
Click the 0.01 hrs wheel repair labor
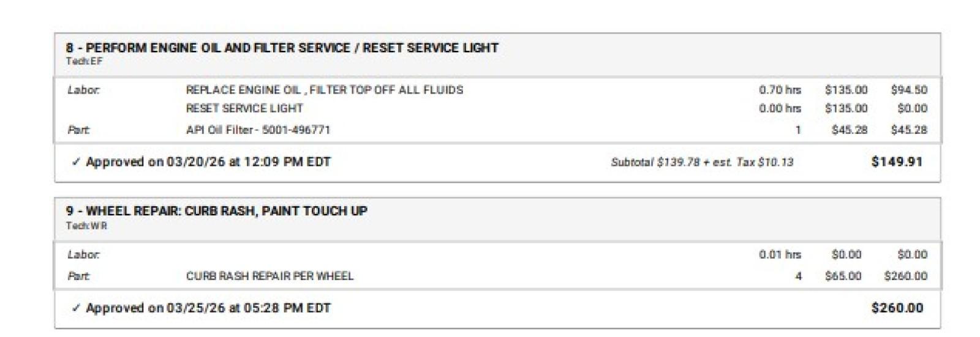[x=780, y=254]
